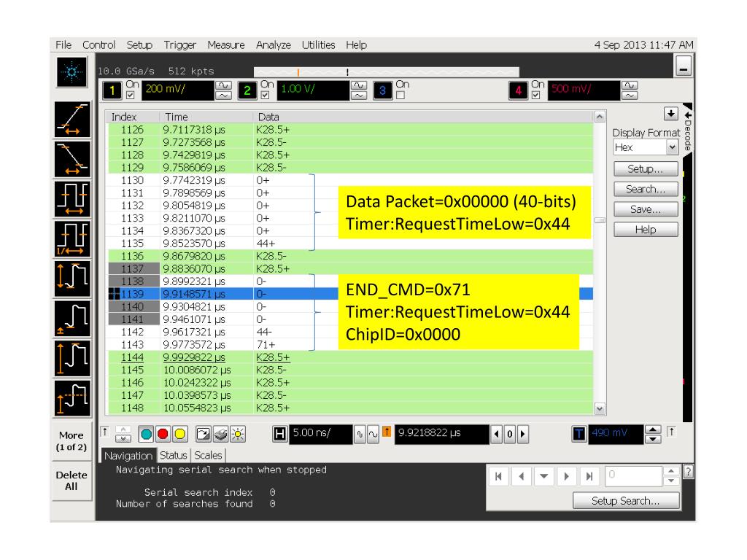747x560 pixels.
Task: Click the Save... button
Action: [646, 209]
